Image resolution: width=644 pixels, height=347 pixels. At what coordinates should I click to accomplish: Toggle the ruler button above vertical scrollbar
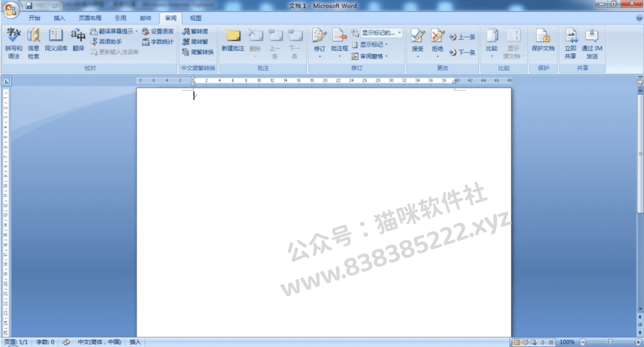click(640, 82)
